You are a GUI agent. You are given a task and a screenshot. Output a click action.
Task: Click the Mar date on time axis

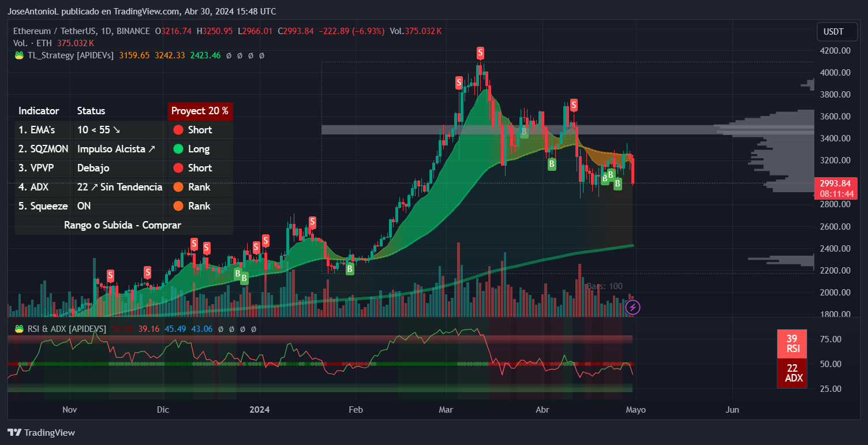[446, 410]
